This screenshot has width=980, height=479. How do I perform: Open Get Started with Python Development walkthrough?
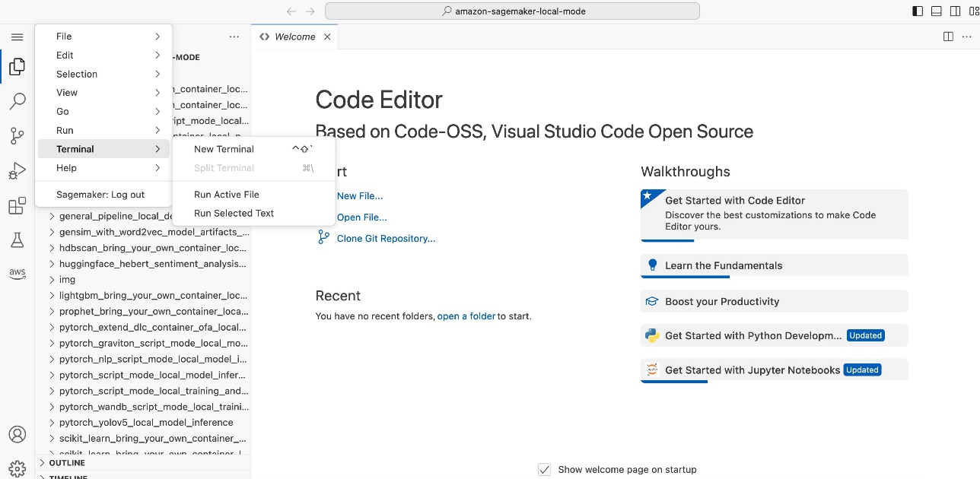pos(775,335)
